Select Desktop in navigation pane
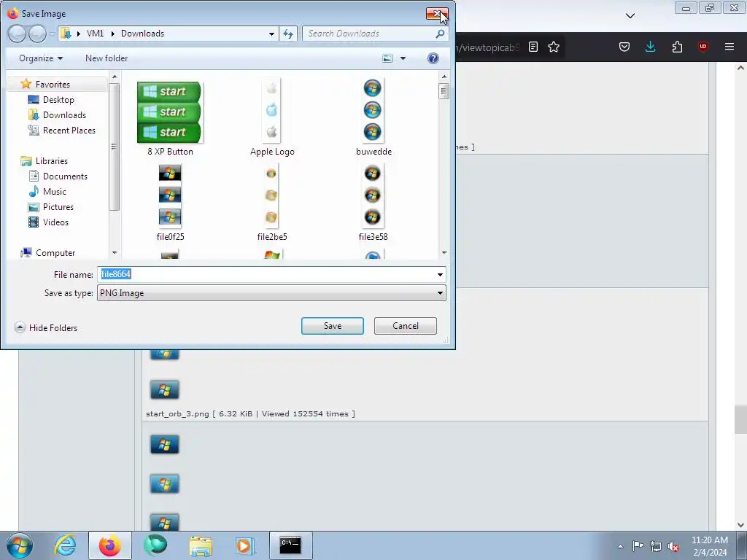 click(58, 99)
